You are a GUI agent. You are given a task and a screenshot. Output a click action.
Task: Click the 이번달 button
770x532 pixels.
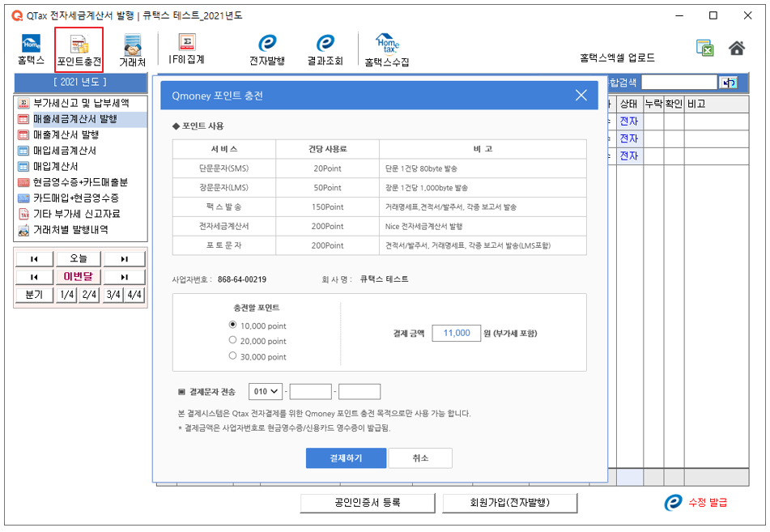click(78, 277)
